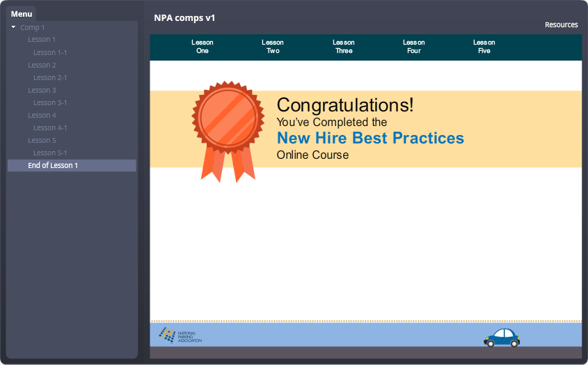Jump to Lesson 4-1 menu entry
Image resolution: width=588 pixels, height=365 pixels.
(x=50, y=127)
